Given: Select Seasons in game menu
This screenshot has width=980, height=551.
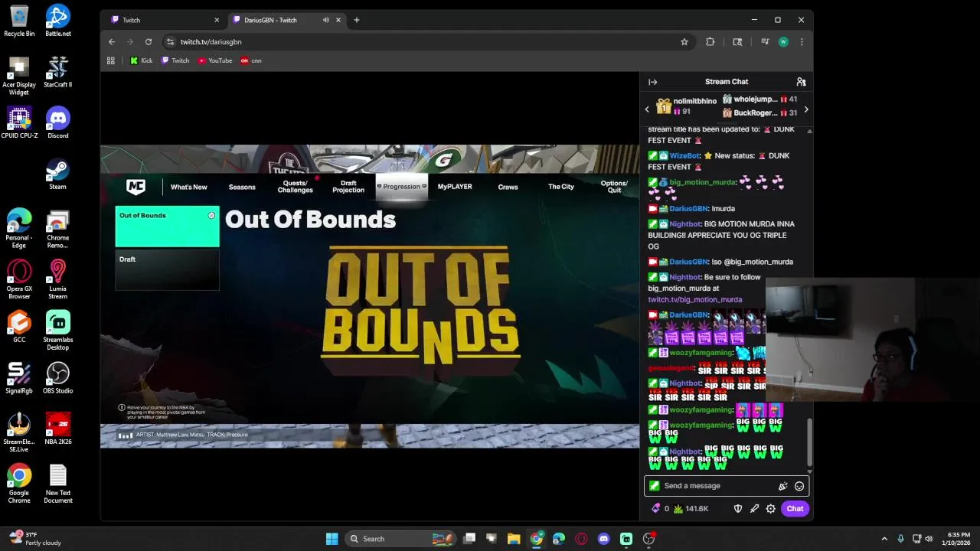Looking at the screenshot, I should tap(242, 187).
